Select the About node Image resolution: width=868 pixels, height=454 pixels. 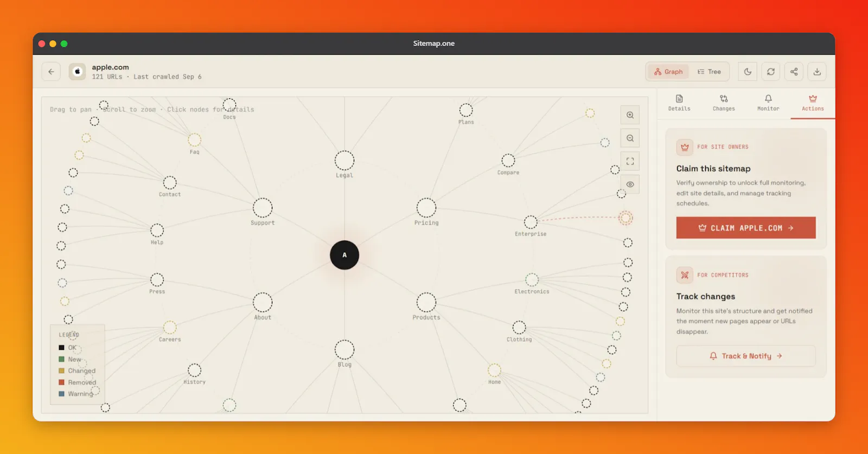263,302
